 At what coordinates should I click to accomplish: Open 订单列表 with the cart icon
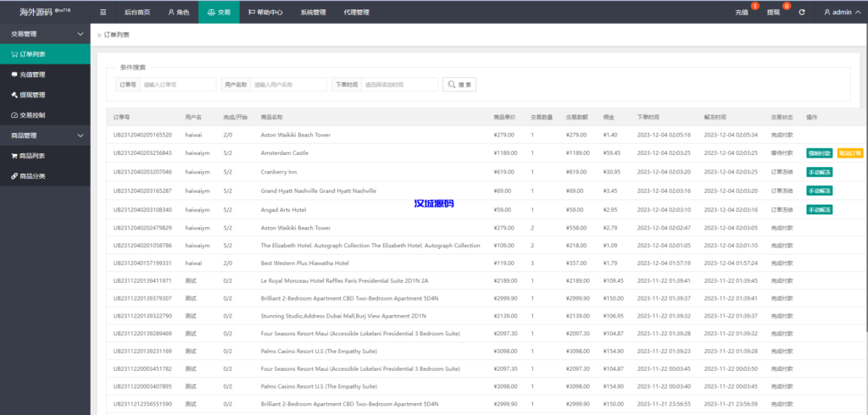tap(29, 54)
